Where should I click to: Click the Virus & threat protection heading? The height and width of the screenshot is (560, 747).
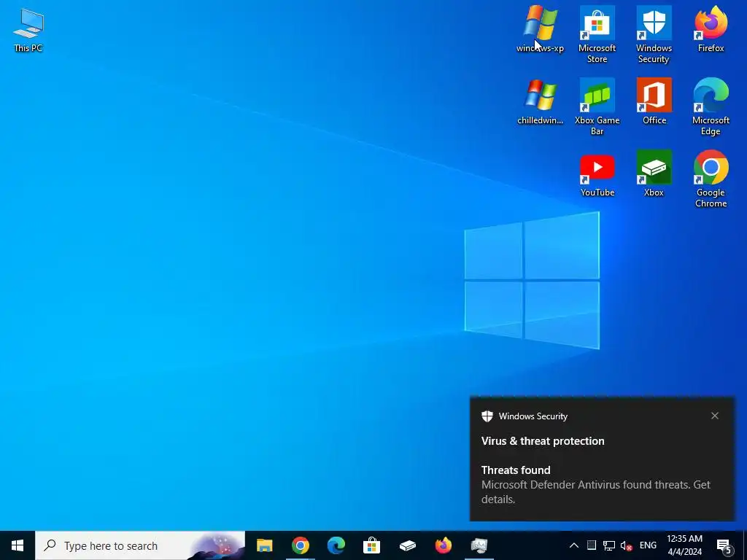tap(543, 441)
